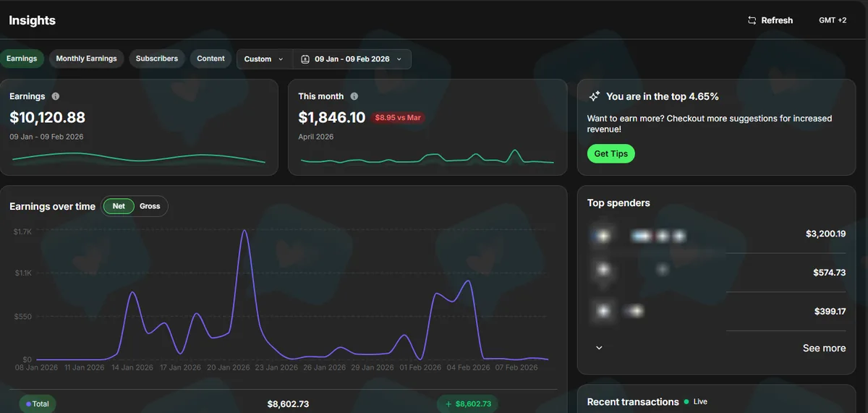Click the peak of the earnings line chart
The image size is (868, 413).
pyautogui.click(x=244, y=231)
